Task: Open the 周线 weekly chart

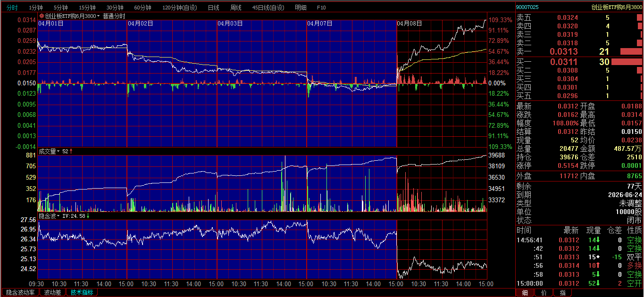Action: [236, 8]
